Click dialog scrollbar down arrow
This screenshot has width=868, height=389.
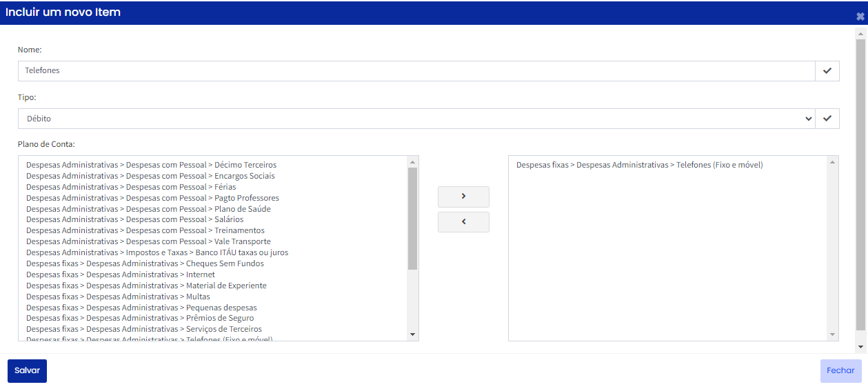(x=860, y=346)
